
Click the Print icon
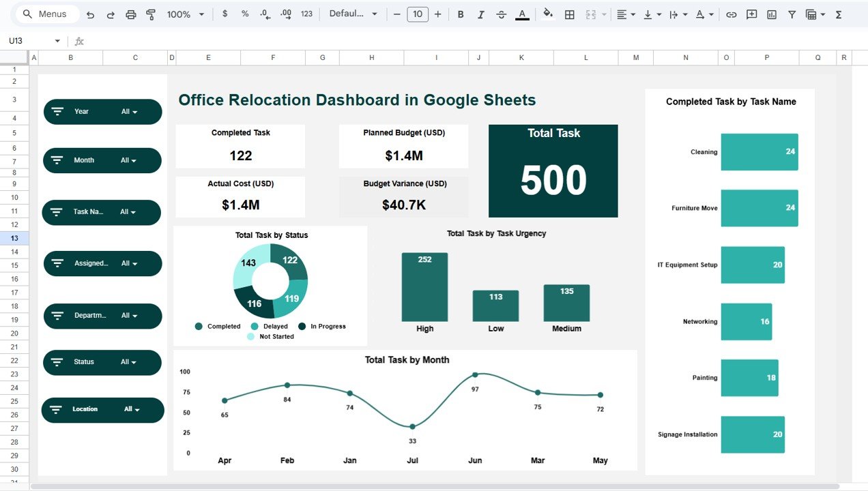[x=130, y=14]
